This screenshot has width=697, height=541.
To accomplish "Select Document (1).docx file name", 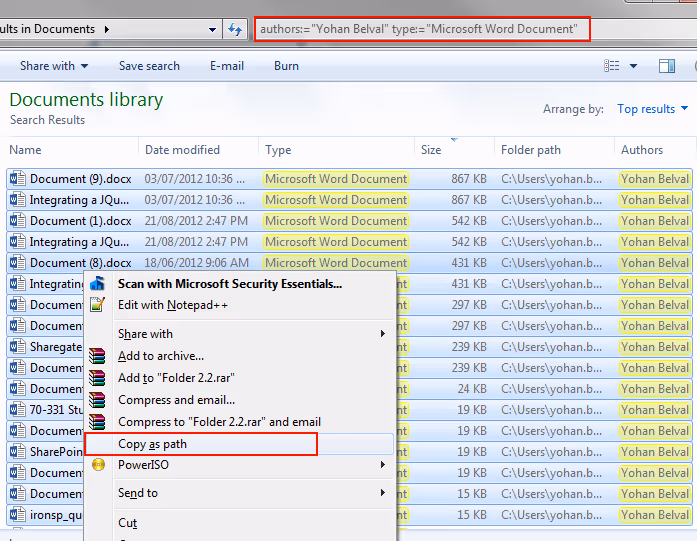I will point(80,221).
